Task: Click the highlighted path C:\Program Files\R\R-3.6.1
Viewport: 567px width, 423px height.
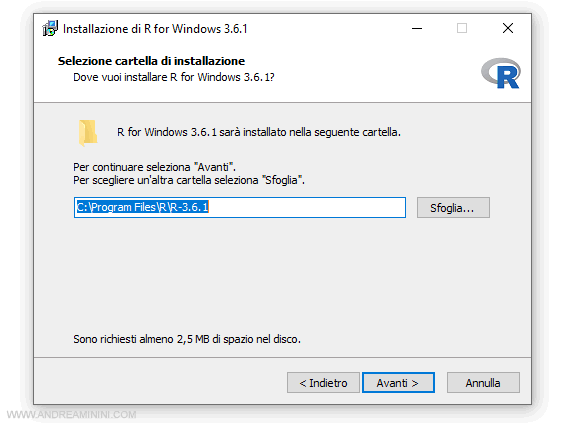Action: click(142, 207)
